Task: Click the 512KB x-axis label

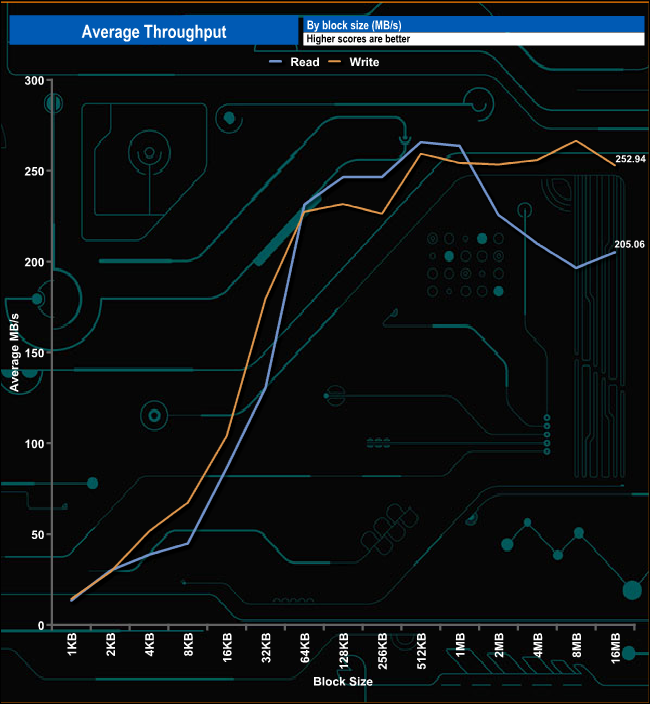Action: [422, 651]
